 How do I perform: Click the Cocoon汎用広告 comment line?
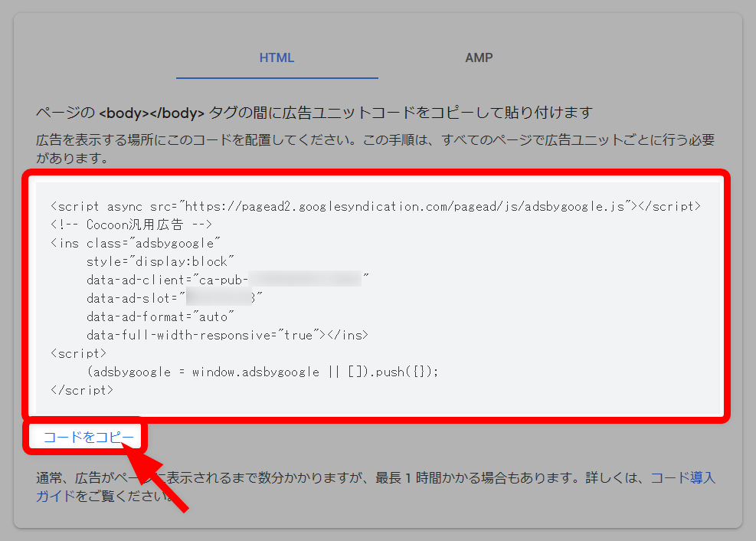pyautogui.click(x=131, y=225)
